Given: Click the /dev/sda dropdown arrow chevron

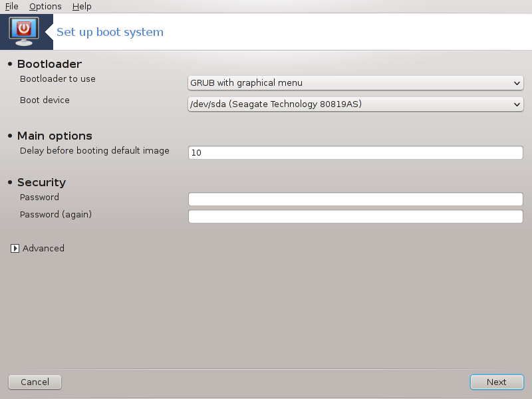Looking at the screenshot, I should click(x=517, y=104).
